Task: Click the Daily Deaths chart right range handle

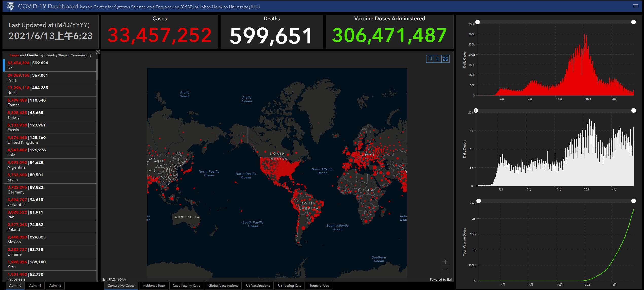Action: (x=633, y=110)
